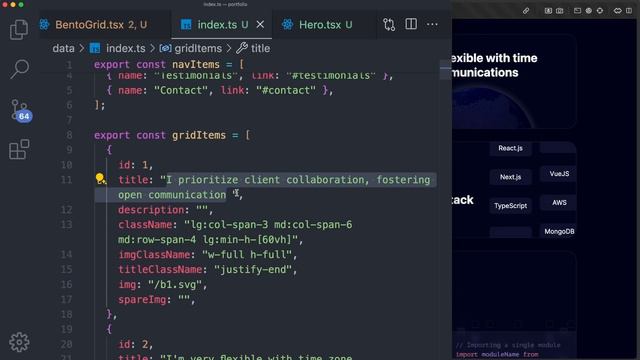Click the 'id: 2,' line
The image size is (640, 360).
[135, 344]
